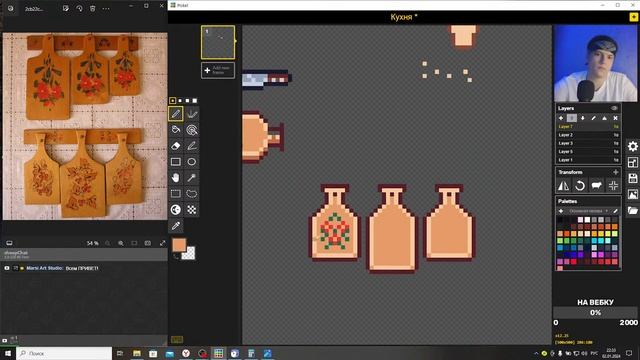This screenshot has width=640, height=360.
Task: Select frame 1 thumbnail
Action: (x=218, y=42)
